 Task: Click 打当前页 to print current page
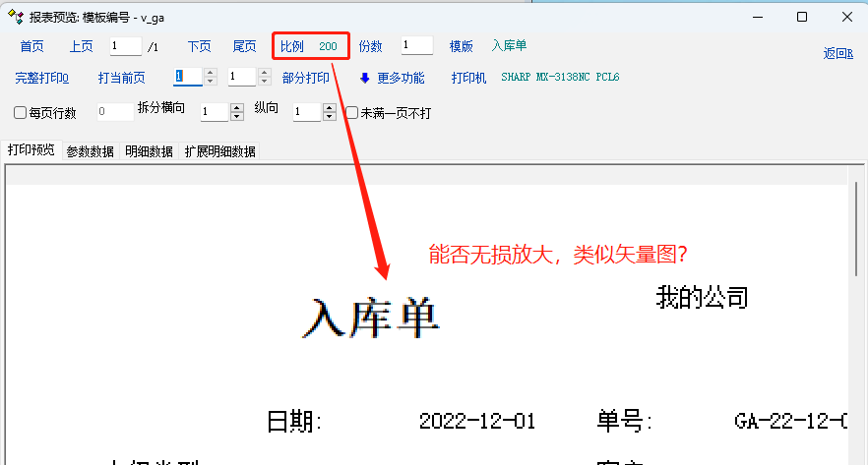coord(121,78)
